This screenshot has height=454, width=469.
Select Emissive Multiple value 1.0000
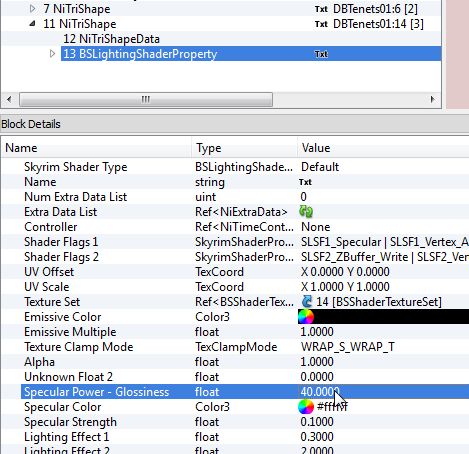coord(317,332)
